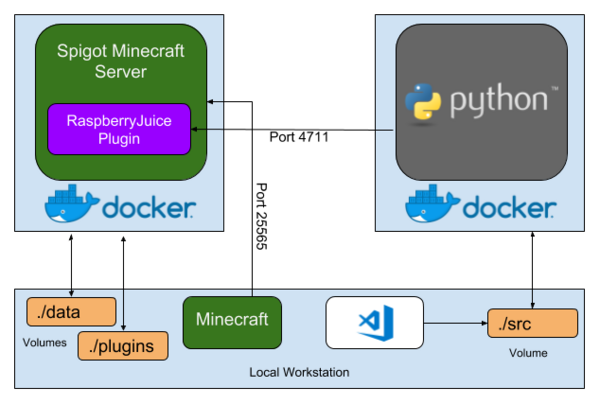
Task: Click the ./plugins volume box
Action: 123,346
